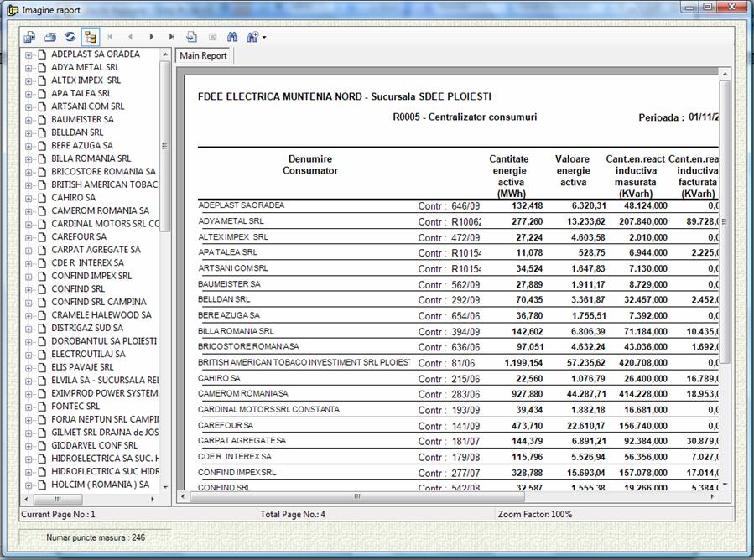
Task: Go to previous page arrow
Action: 130,37
